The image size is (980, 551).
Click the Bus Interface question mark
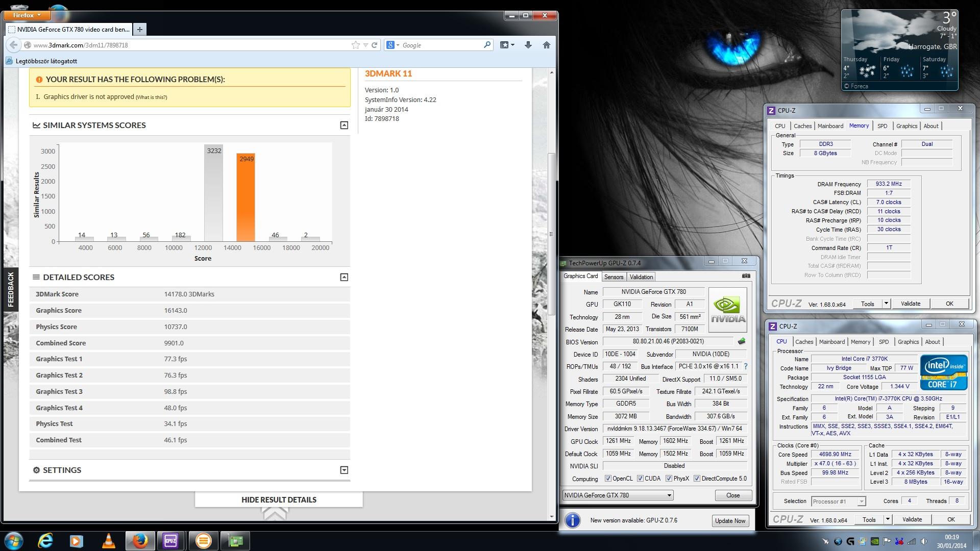(x=745, y=366)
